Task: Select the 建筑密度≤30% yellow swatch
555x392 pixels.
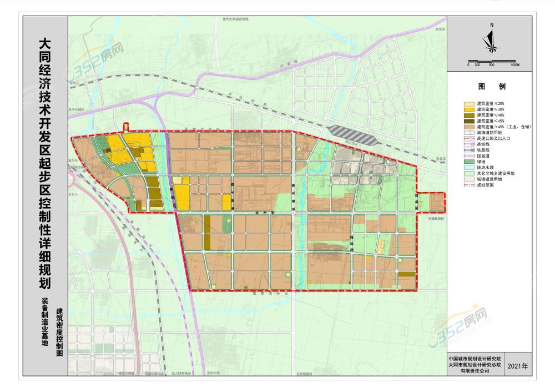Action: (x=469, y=109)
